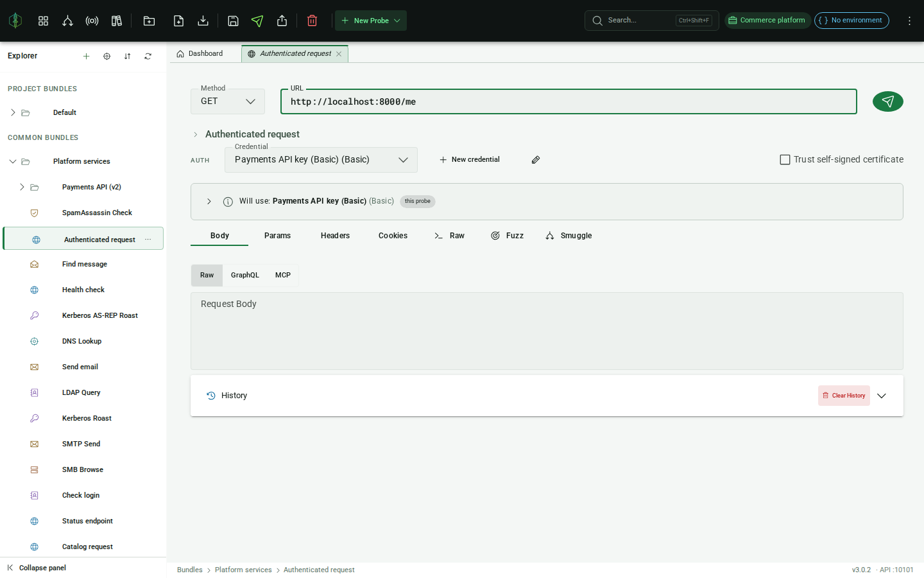Viewport: 924px width, 578px height.
Task: Click the Clear History button
Action: coord(844,396)
